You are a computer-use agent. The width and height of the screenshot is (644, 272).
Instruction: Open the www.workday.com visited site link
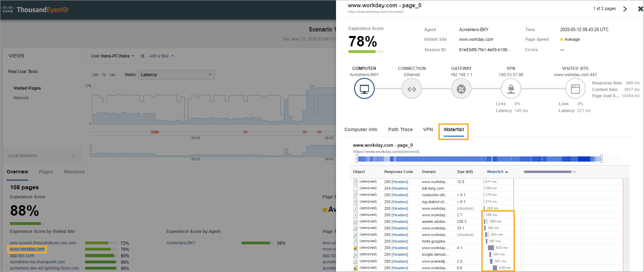(27, 249)
